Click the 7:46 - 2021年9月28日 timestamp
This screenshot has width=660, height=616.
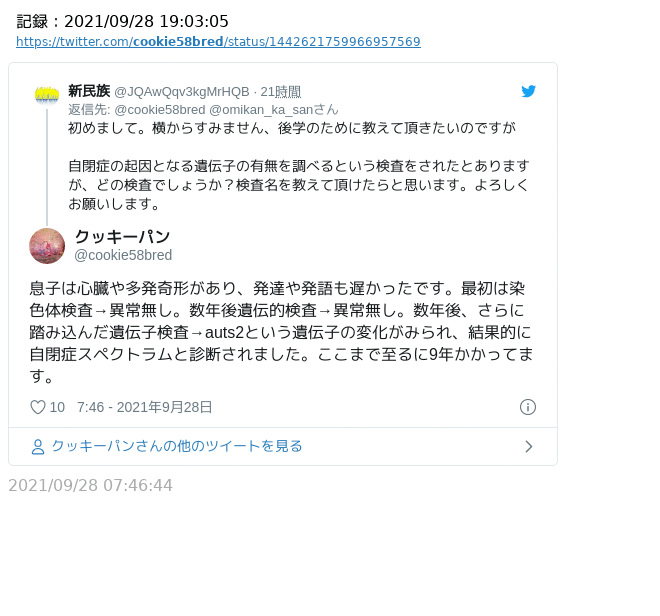pyautogui.click(x=144, y=407)
